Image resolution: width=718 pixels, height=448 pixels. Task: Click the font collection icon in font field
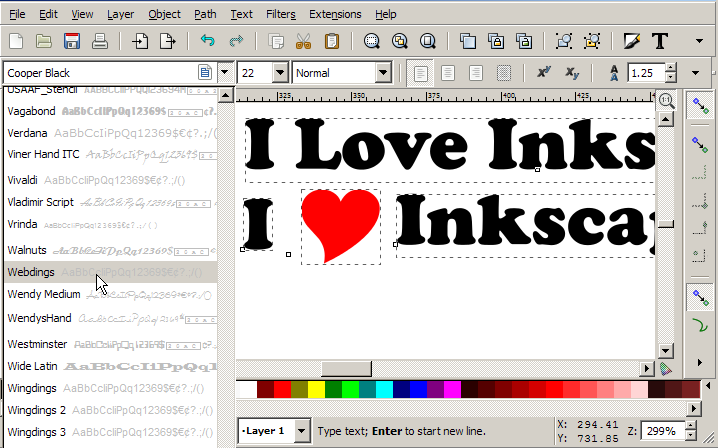[x=205, y=72]
